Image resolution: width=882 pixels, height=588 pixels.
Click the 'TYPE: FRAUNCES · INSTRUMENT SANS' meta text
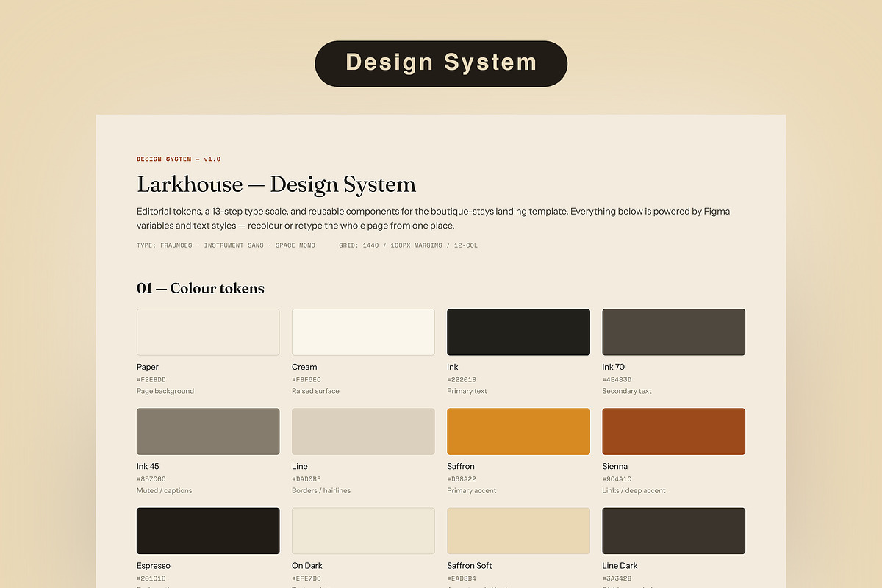[226, 245]
